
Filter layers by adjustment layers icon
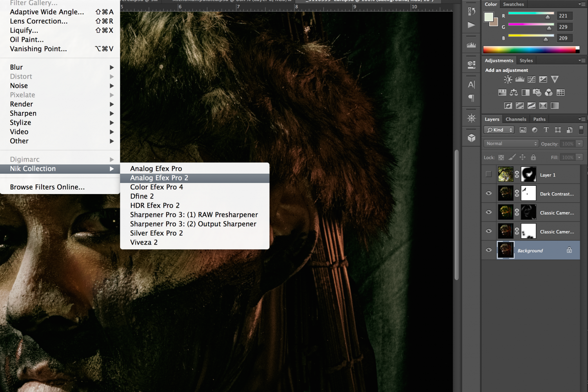[x=535, y=130]
